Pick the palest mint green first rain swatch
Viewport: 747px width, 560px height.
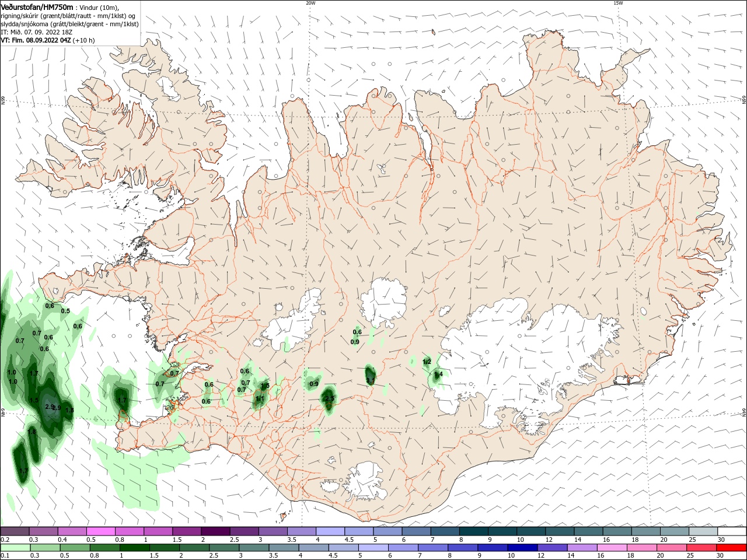[x=15, y=548]
